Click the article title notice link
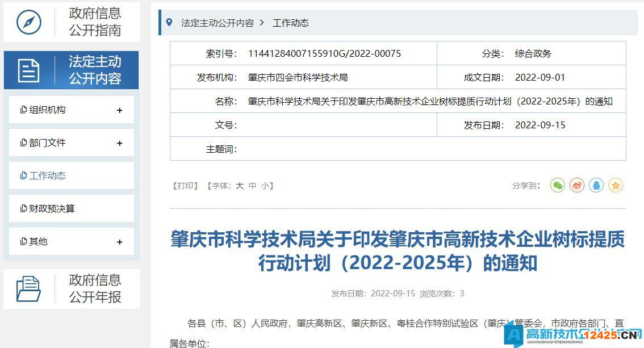This screenshot has width=644, height=348. pyautogui.click(x=397, y=252)
